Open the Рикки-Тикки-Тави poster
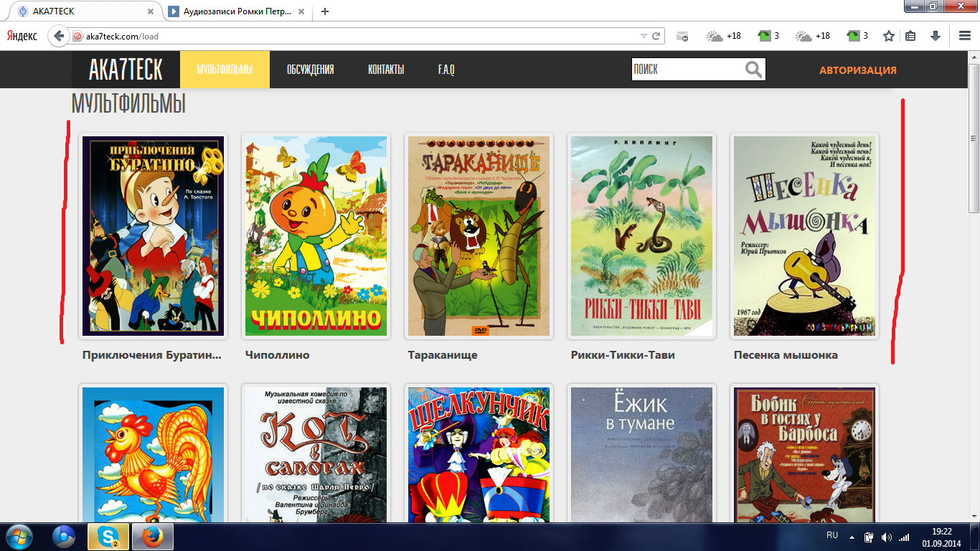The width and height of the screenshot is (980, 551). click(x=641, y=236)
